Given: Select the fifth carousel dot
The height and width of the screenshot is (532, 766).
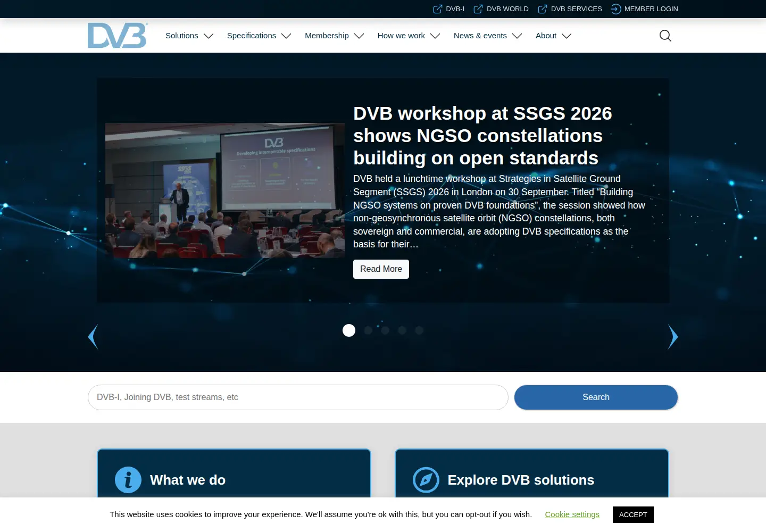Looking at the screenshot, I should (x=419, y=330).
